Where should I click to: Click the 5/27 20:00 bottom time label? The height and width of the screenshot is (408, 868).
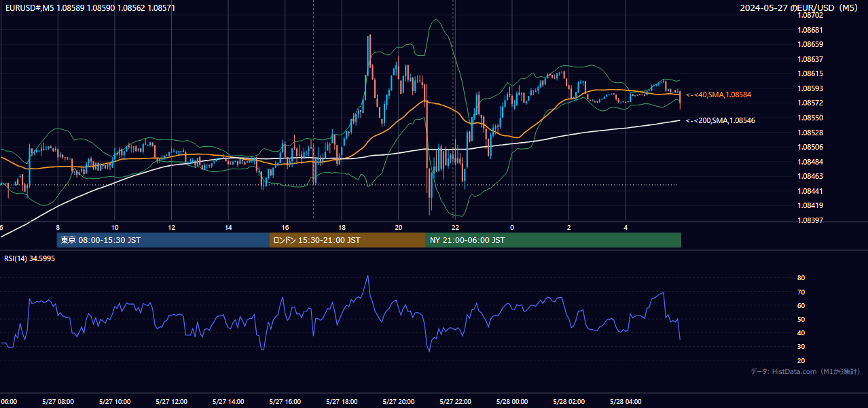point(399,402)
